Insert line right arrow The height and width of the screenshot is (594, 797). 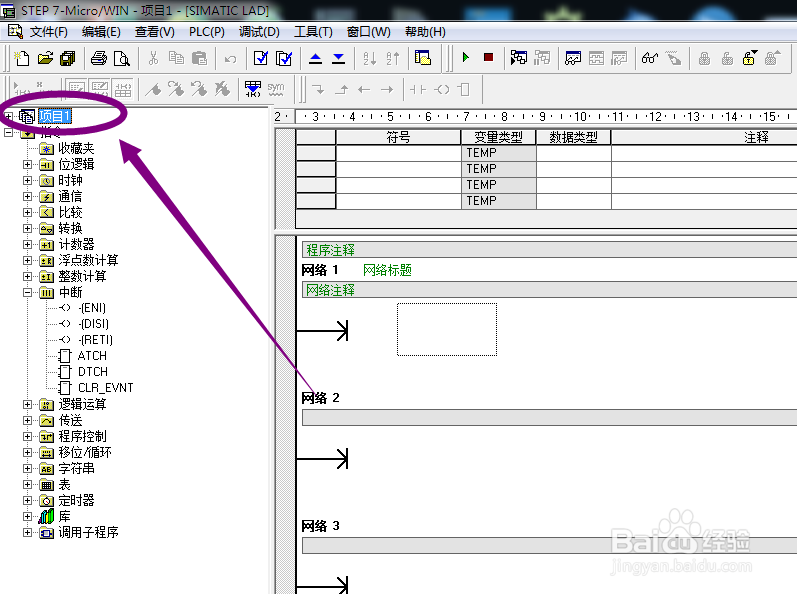point(387,89)
